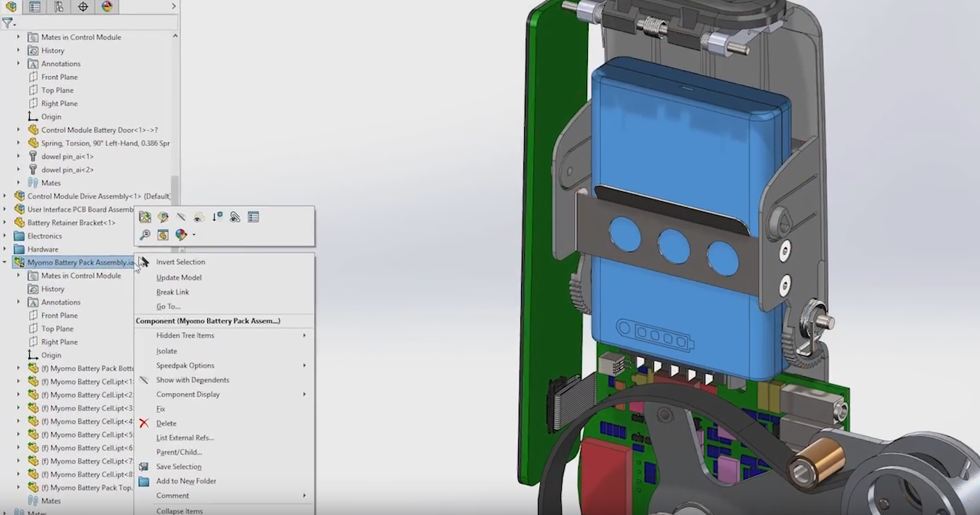
Task: Toggle Suppress with the slashed icon
Action: tap(180, 217)
